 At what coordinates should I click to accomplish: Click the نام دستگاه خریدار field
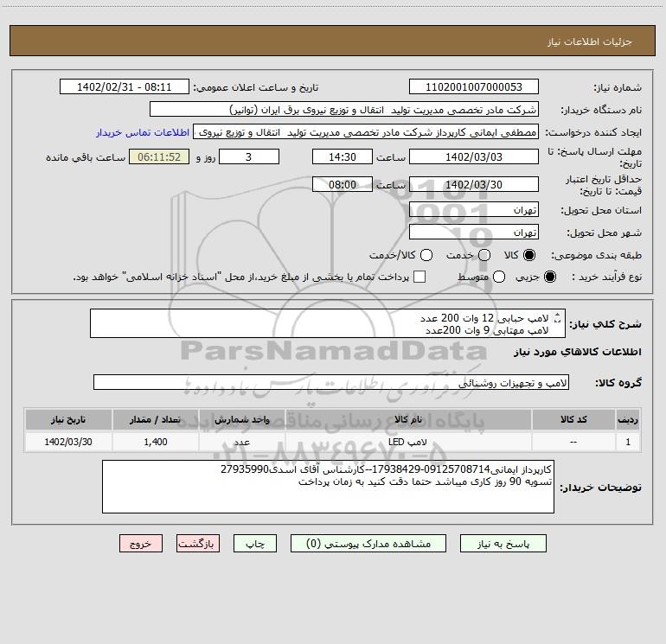pyautogui.click(x=344, y=110)
